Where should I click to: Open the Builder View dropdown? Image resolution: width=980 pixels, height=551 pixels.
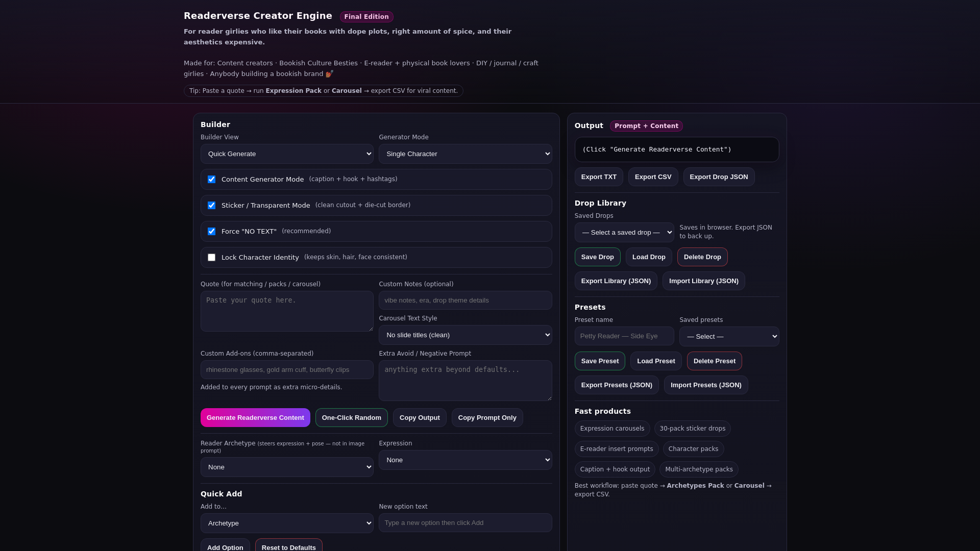[x=287, y=154]
